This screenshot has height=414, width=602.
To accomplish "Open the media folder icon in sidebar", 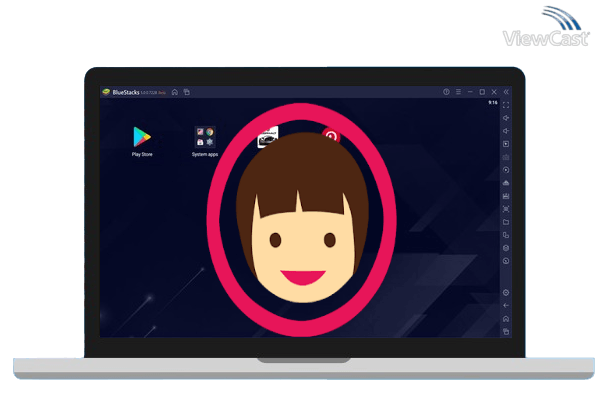I will (506, 222).
